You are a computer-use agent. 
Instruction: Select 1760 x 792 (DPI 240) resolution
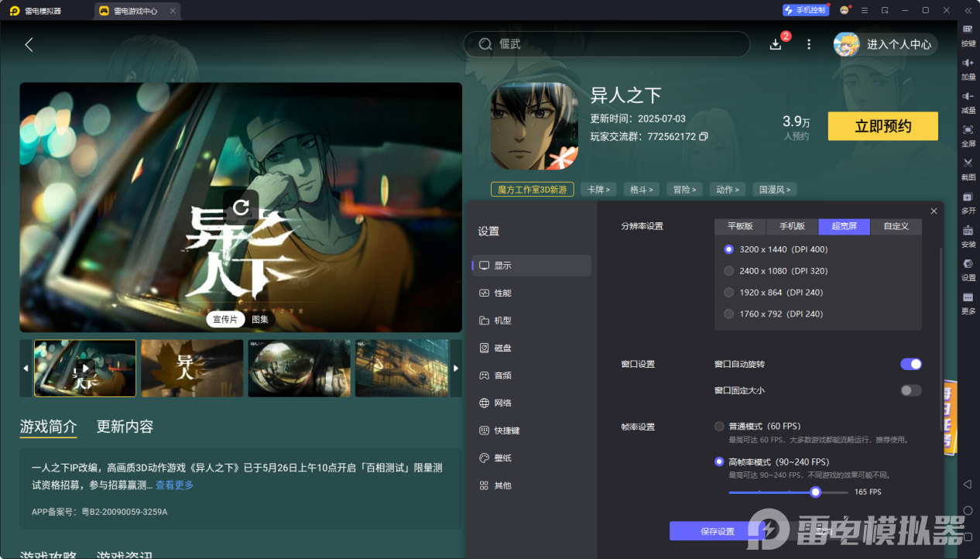(773, 314)
